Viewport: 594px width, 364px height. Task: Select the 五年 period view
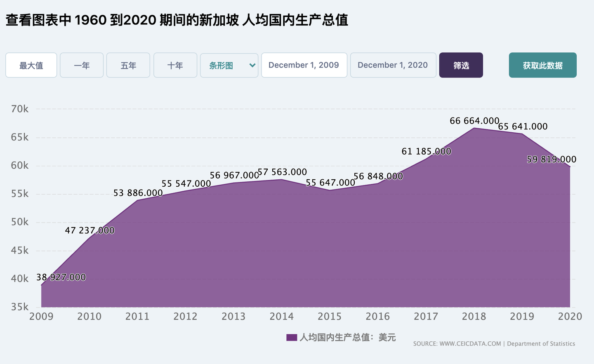pyautogui.click(x=128, y=65)
